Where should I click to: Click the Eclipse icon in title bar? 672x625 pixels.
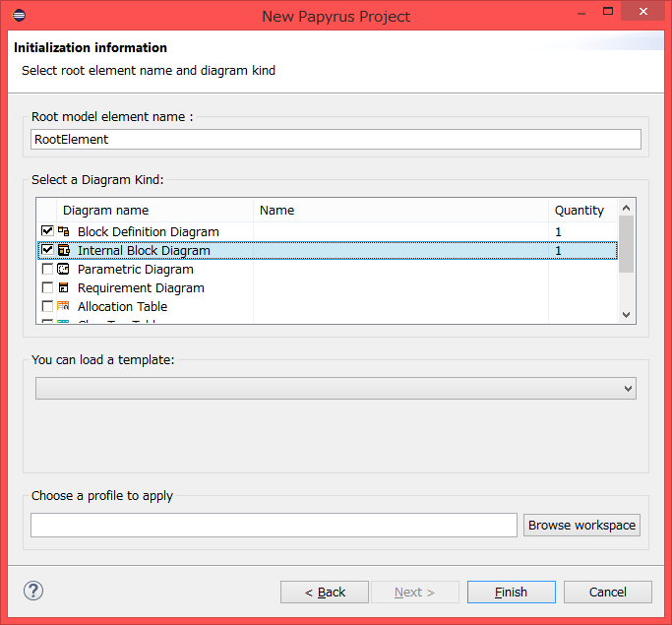19,16
